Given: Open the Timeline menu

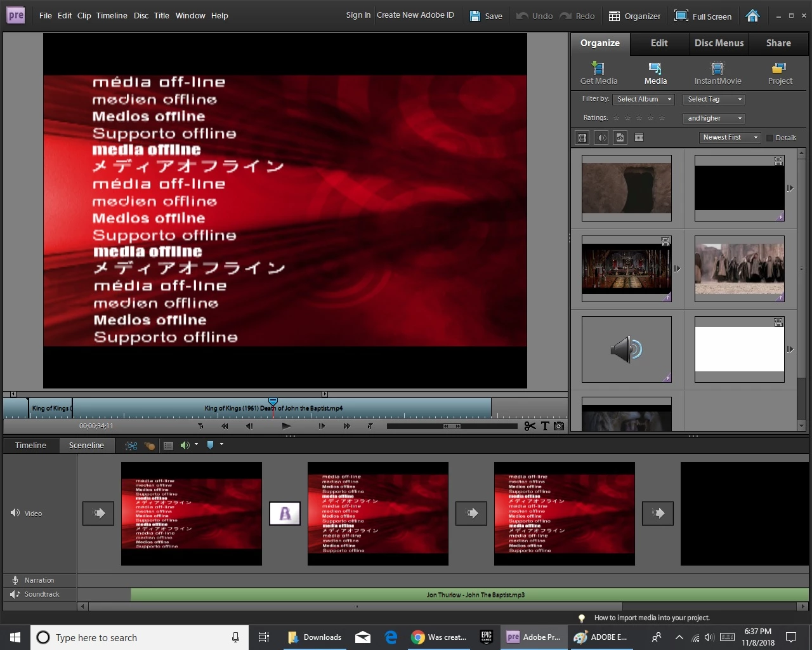Looking at the screenshot, I should coord(112,15).
